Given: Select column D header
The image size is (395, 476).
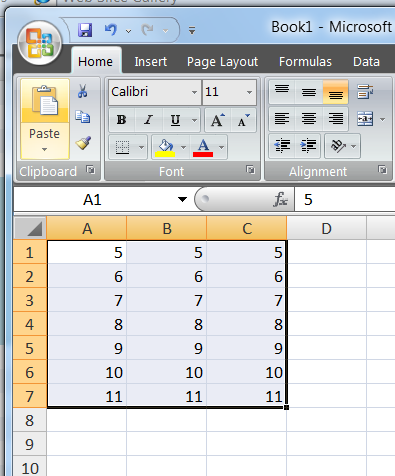Looking at the screenshot, I should pos(327,228).
